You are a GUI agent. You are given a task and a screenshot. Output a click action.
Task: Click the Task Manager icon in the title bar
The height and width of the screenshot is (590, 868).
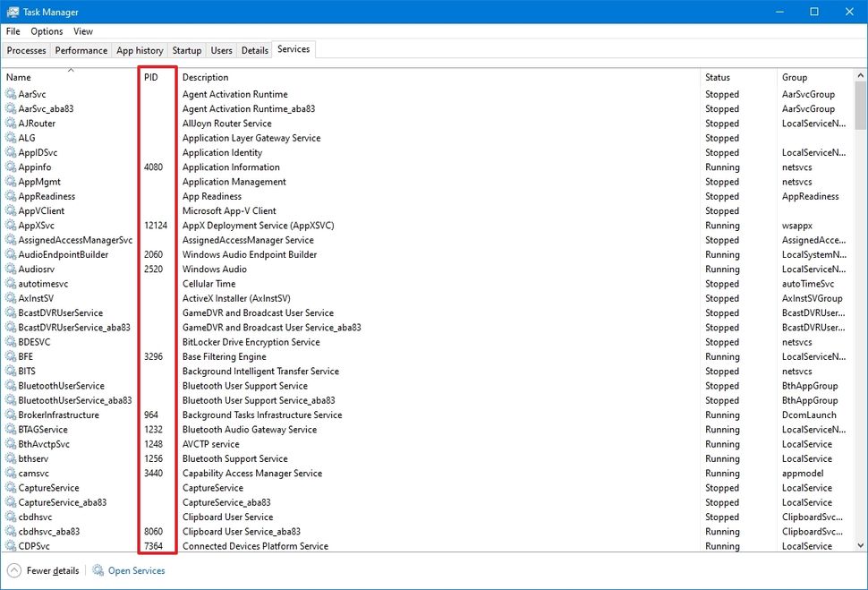pyautogui.click(x=11, y=12)
